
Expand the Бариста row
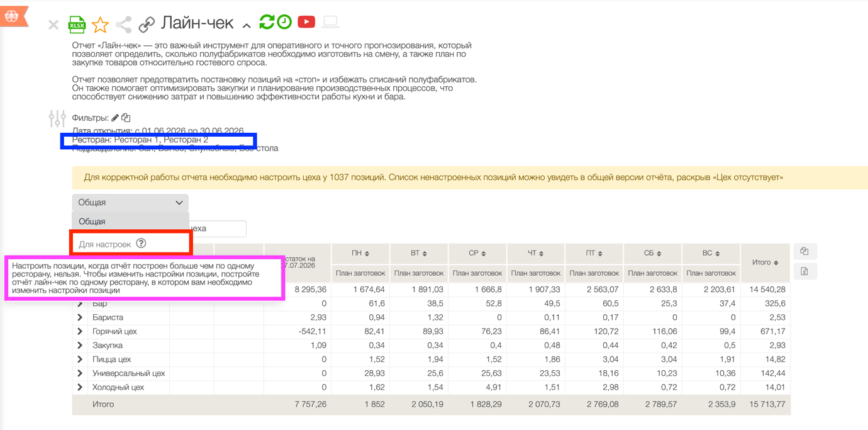pyautogui.click(x=81, y=317)
